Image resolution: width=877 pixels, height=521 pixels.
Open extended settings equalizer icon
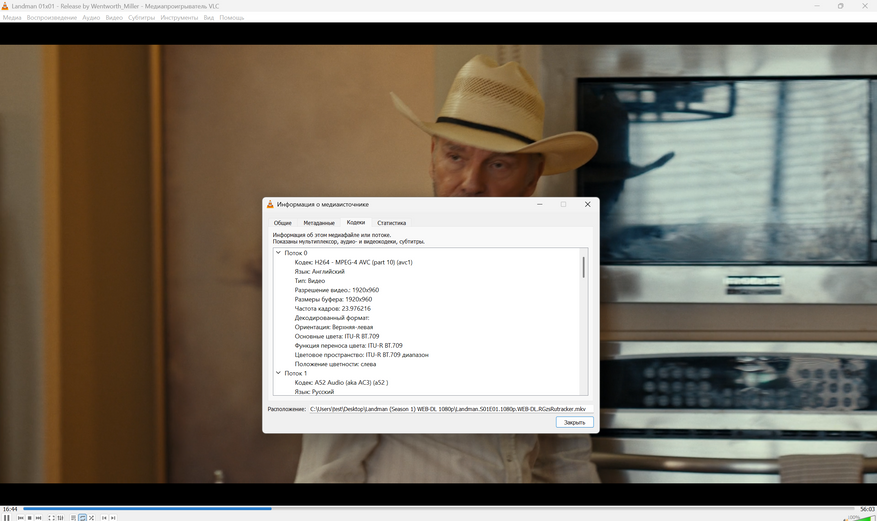[x=61, y=517]
